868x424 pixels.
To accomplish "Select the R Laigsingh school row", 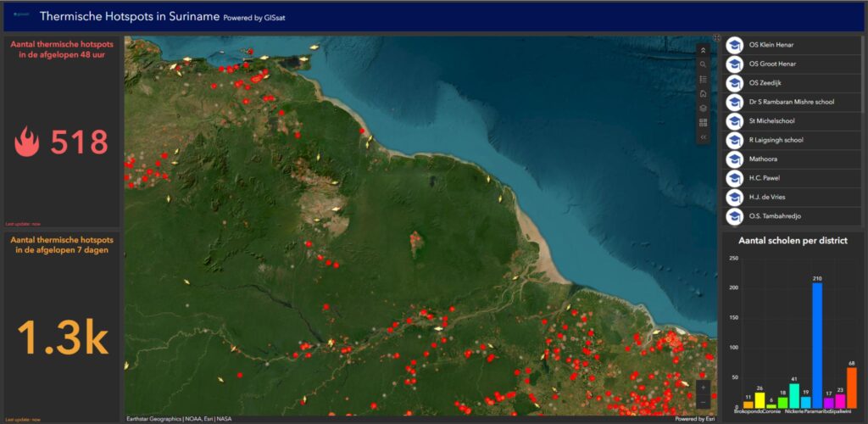I will click(793, 140).
